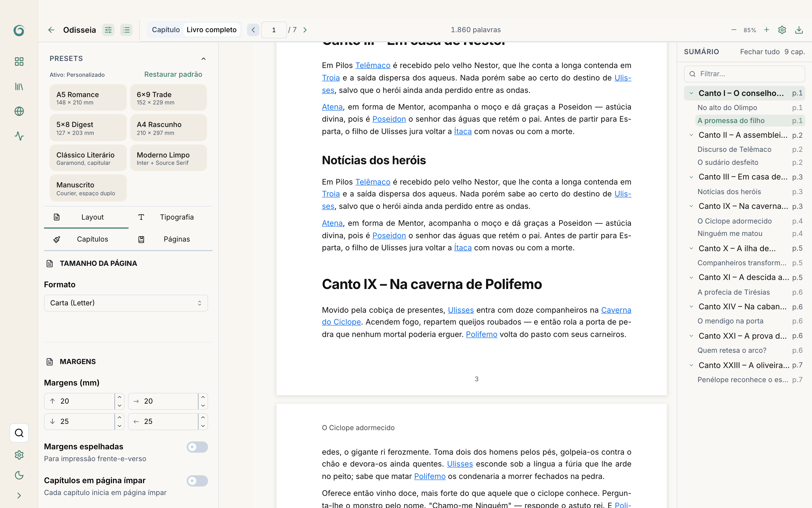
Task: Decrease top margin stepper arrow
Action: pyautogui.click(x=120, y=406)
